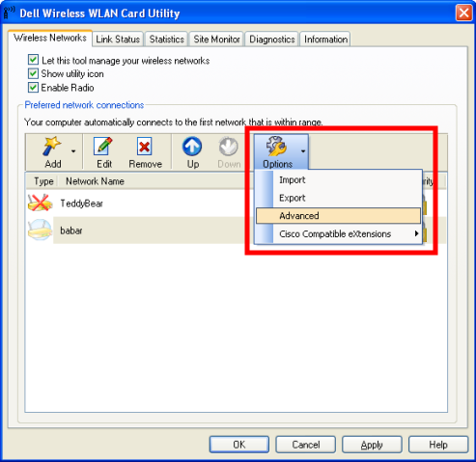The image size is (476, 462).
Task: Click the Help button
Action: [x=438, y=445]
